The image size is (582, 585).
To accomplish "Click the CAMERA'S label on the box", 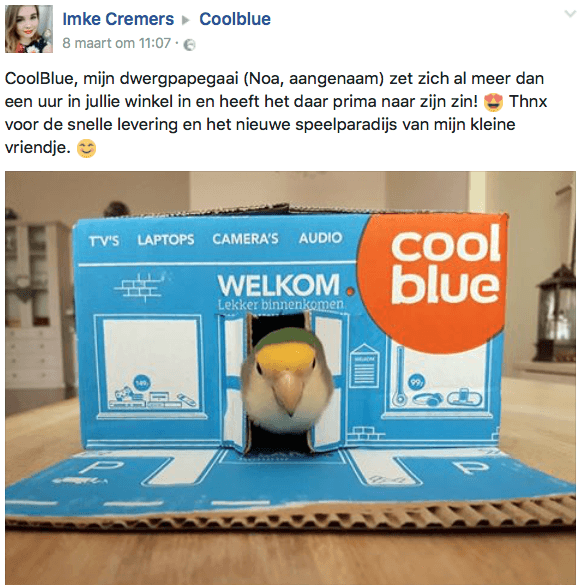I will (245, 238).
